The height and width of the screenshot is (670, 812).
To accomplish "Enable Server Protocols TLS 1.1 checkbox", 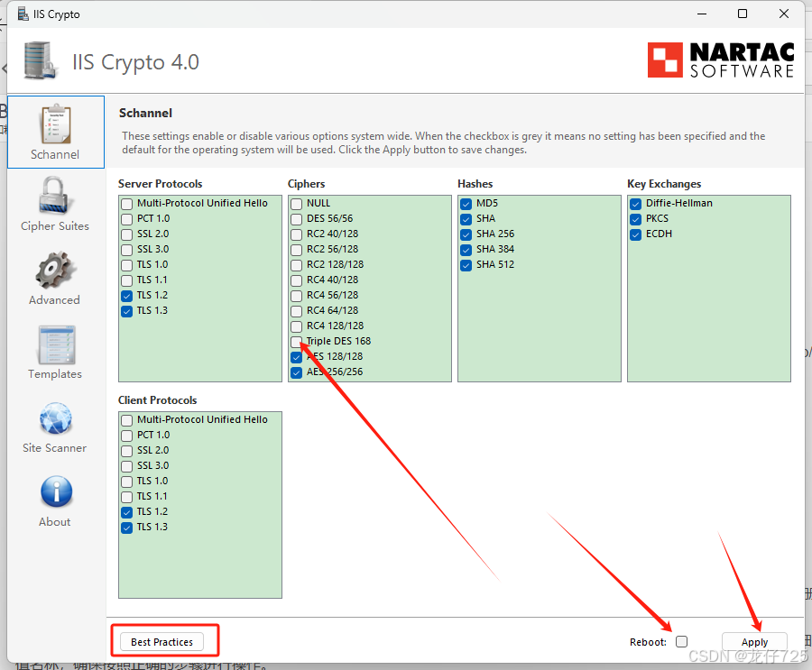I will tap(127, 280).
